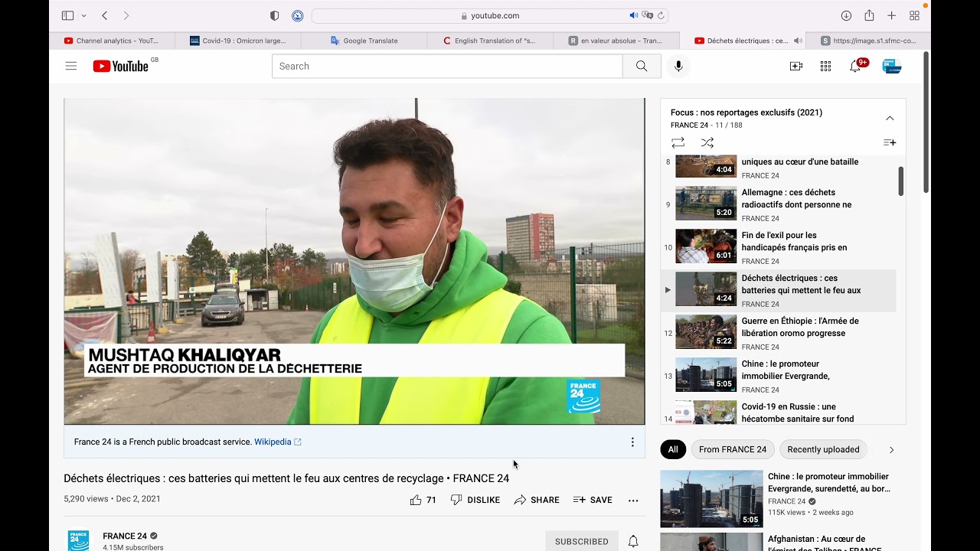Show Safari downloads
Viewport: 980px width, 551px height.
click(x=846, y=15)
